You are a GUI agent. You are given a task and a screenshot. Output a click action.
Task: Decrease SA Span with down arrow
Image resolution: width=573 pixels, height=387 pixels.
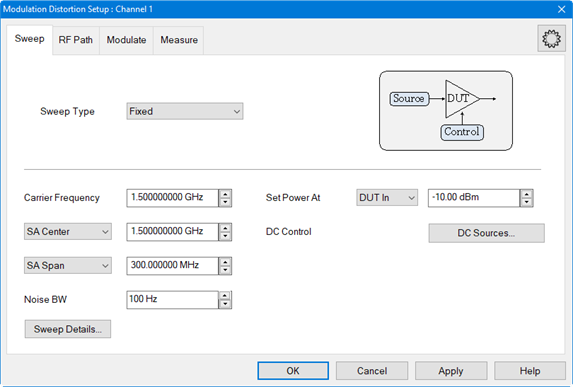point(225,270)
